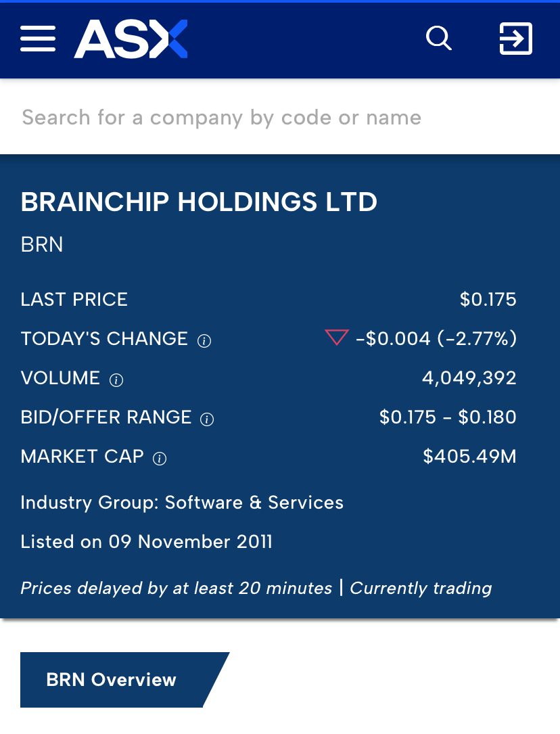This screenshot has width=560, height=734.
Task: Click the volume figure 4,049,392
Action: pos(469,378)
